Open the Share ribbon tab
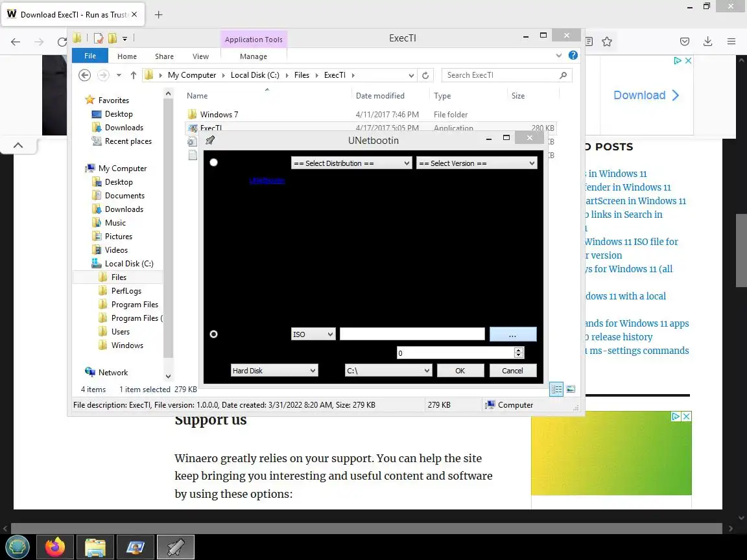This screenshot has height=560, width=747. [164, 56]
